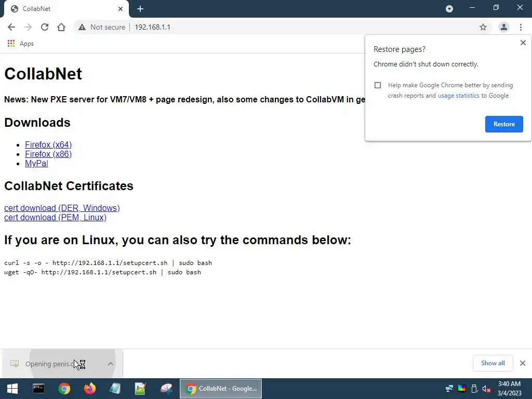Open the usage statistics link
This screenshot has width=532, height=399.
point(458,96)
